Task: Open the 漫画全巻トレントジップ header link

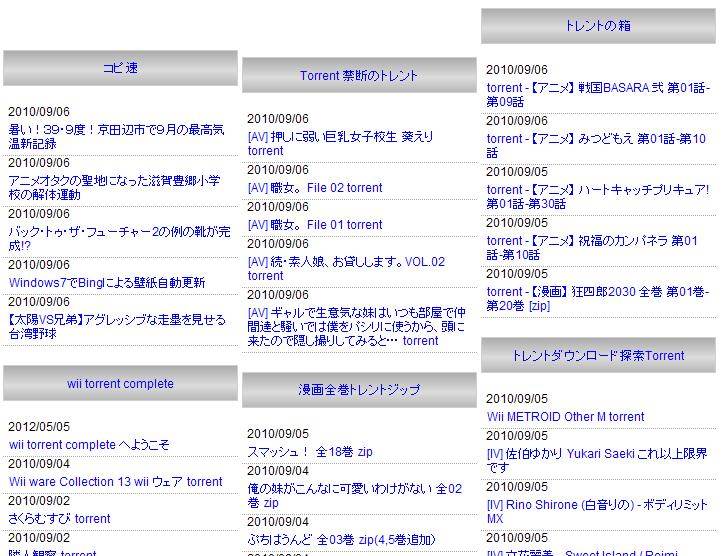Action: click(x=359, y=389)
